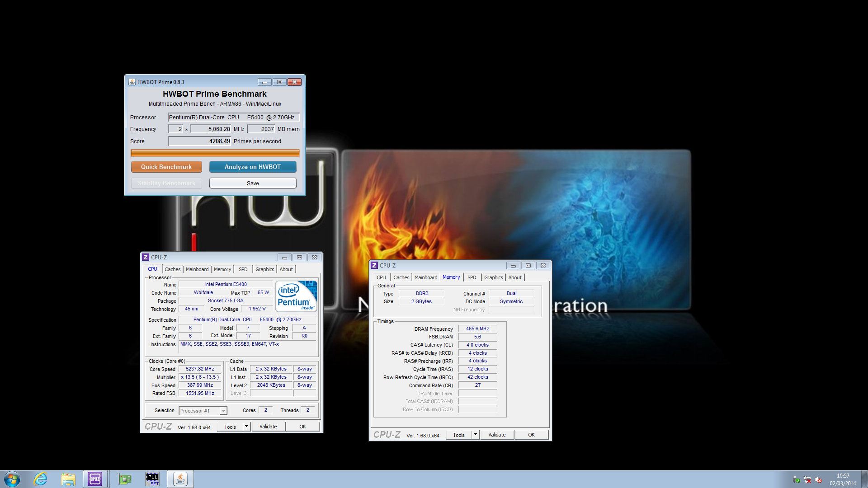Select the CPU tab in CPU window
868x488 pixels.
tap(153, 269)
